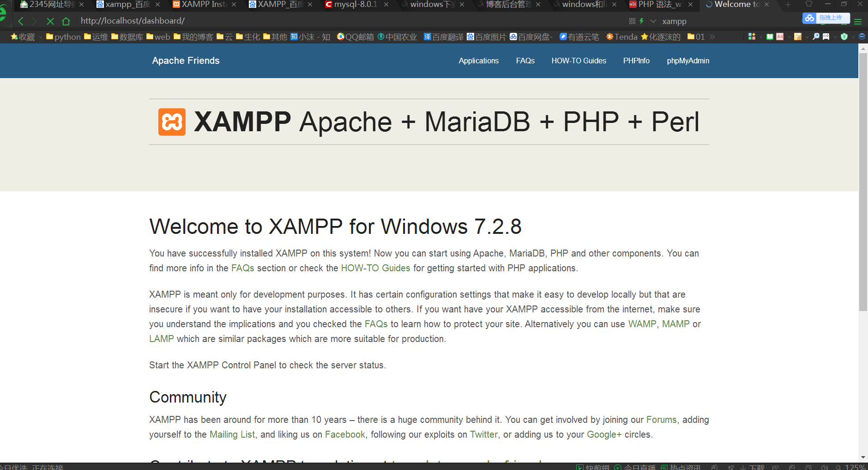868x470 pixels.
Task: Click the green shield security extension icon
Action: click(844, 37)
